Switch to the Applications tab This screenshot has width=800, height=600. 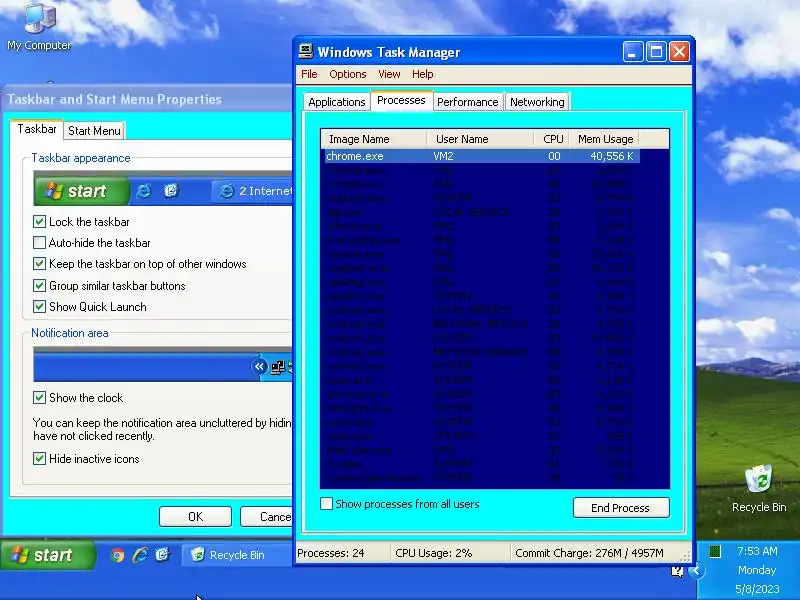coord(336,102)
